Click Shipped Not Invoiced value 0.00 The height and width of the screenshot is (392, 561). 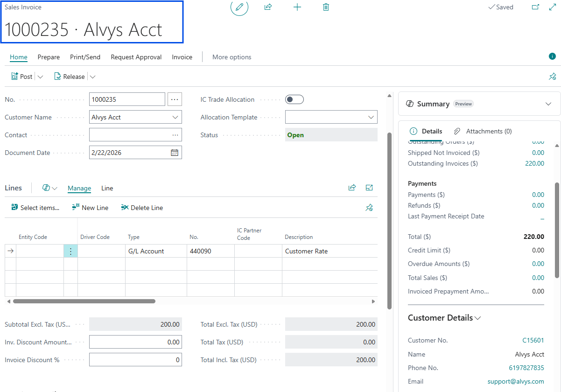[x=538, y=153]
